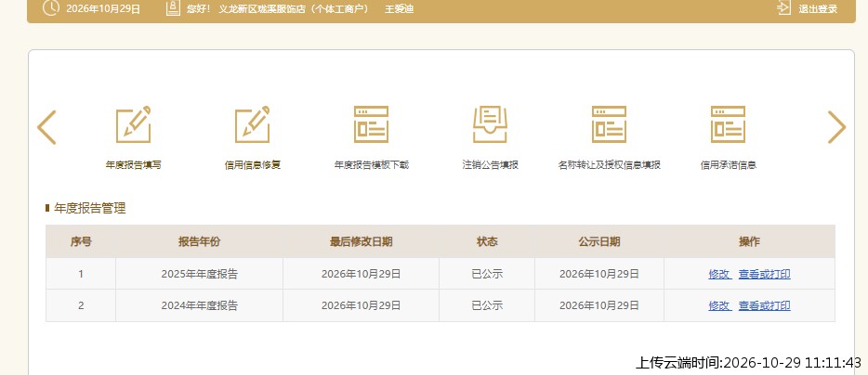This screenshot has height=375, width=868.
Task: Click 查看或打印 for the 2025年年度报告 row
Action: point(765,274)
